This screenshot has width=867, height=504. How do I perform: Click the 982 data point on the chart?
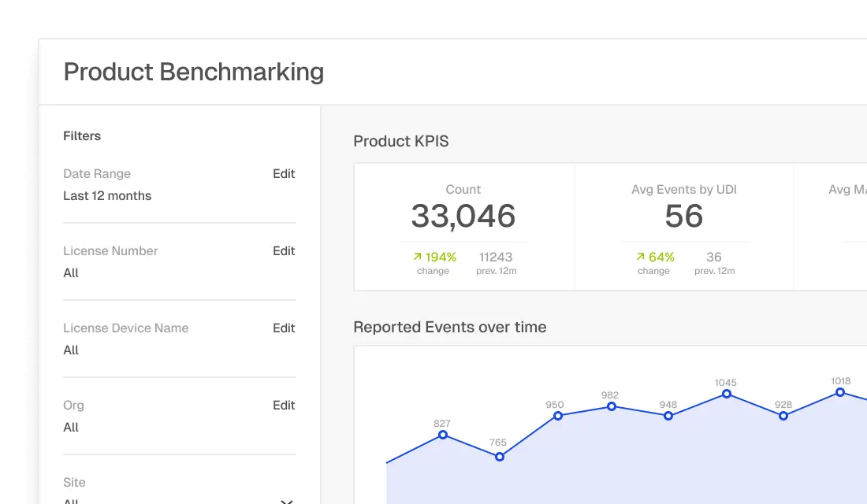click(611, 408)
